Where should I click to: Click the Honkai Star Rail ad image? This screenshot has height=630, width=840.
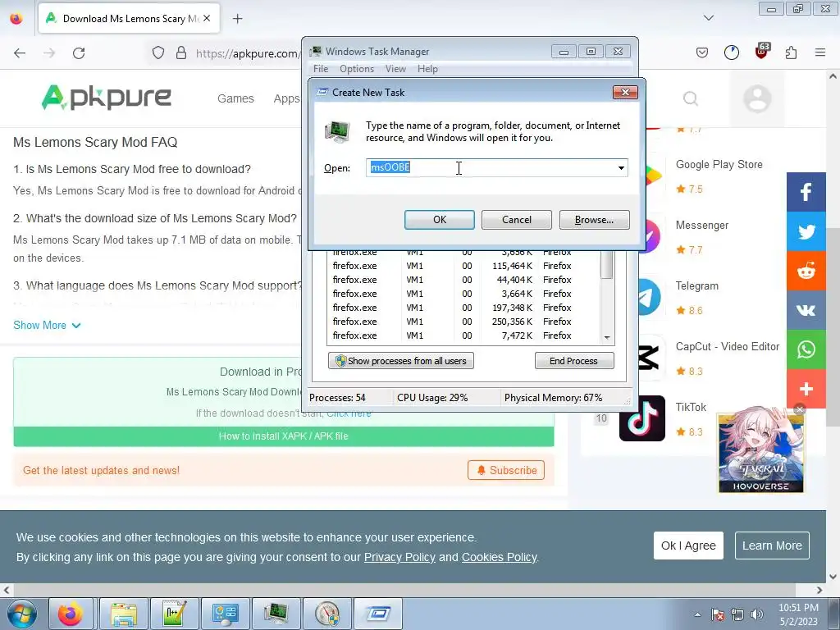pyautogui.click(x=760, y=453)
